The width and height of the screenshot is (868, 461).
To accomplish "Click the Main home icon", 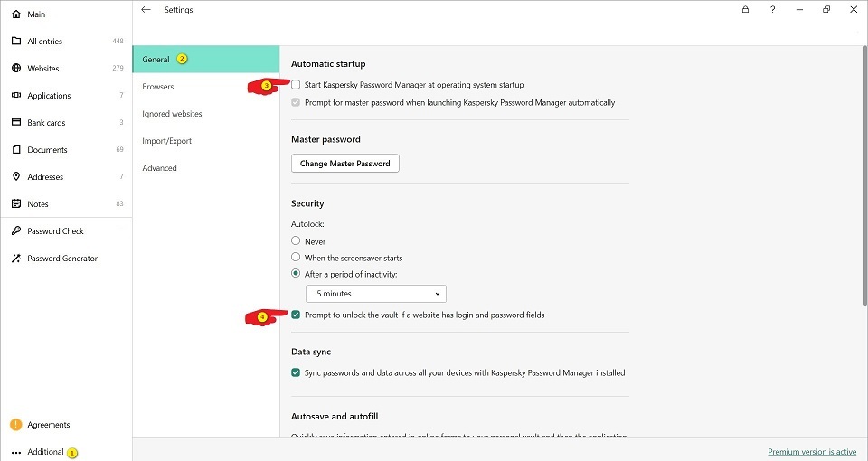I will pos(16,14).
